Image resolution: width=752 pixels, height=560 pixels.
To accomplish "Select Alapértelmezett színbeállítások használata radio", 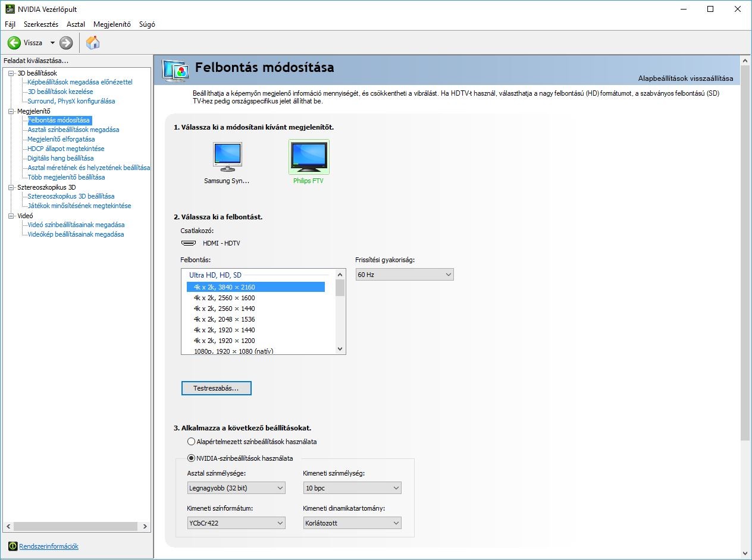I will tap(191, 442).
